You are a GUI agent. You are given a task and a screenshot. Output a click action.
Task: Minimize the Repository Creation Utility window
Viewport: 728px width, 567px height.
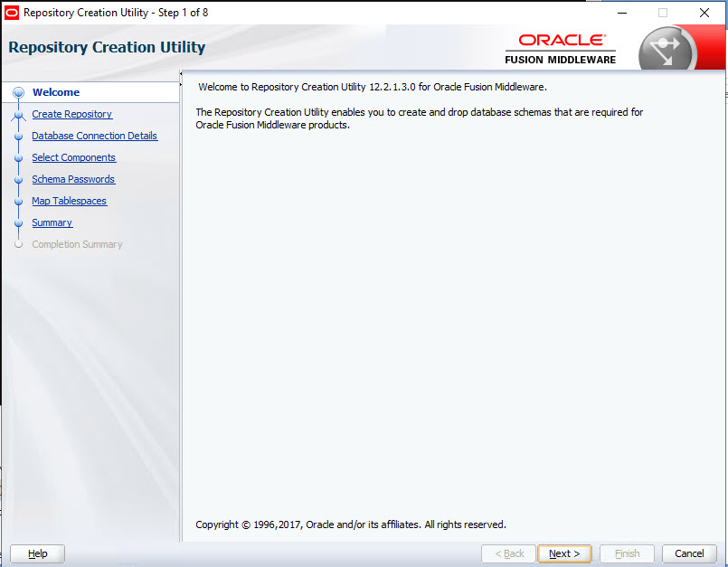coord(622,13)
